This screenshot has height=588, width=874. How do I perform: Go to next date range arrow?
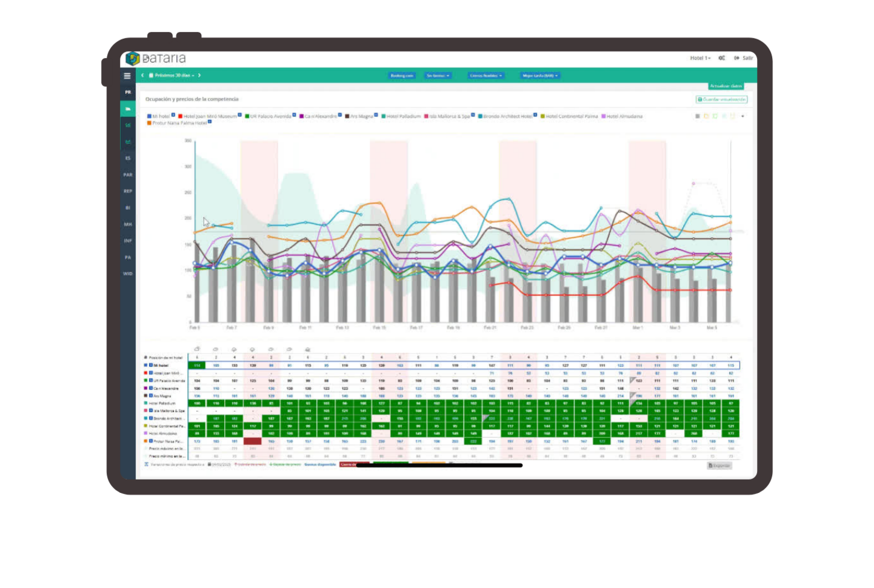pyautogui.click(x=199, y=76)
